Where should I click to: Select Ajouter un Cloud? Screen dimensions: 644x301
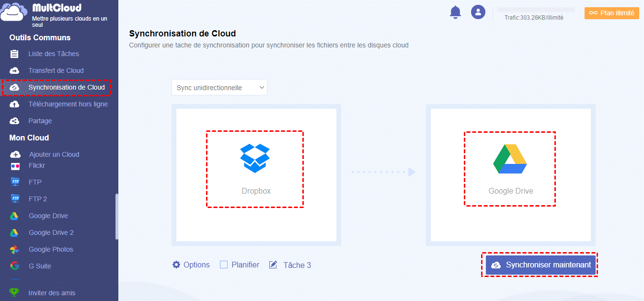[x=54, y=155]
